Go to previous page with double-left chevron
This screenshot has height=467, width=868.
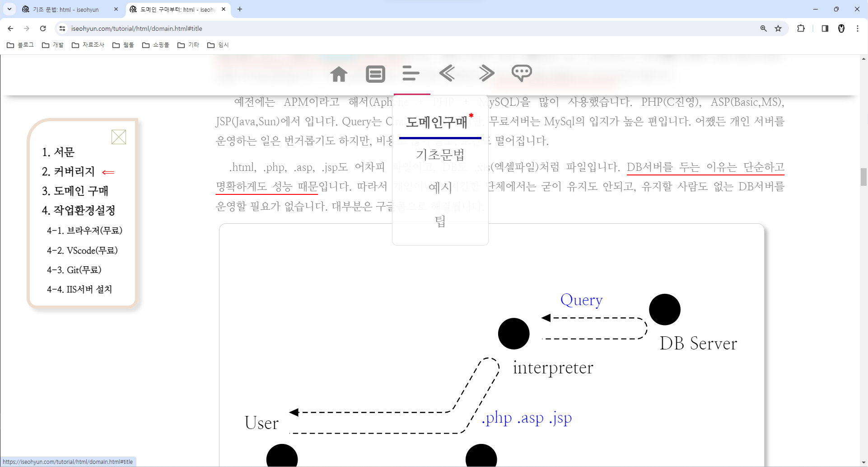(447, 73)
